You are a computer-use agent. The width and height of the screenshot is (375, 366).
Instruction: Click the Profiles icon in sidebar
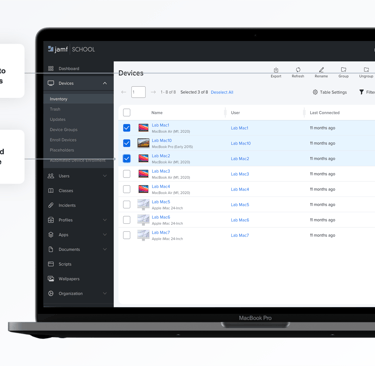tap(51, 220)
